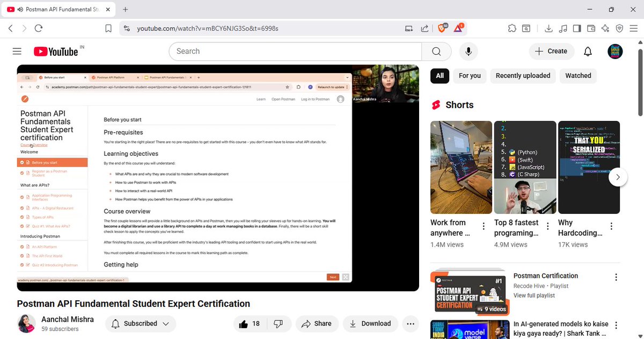Share the video
The height and width of the screenshot is (339, 644).
317,323
